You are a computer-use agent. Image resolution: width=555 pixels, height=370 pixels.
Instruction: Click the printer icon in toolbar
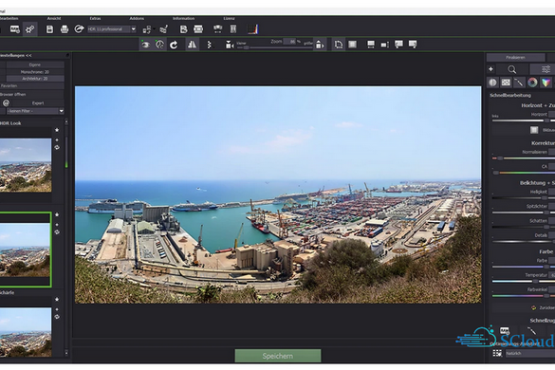64,29
